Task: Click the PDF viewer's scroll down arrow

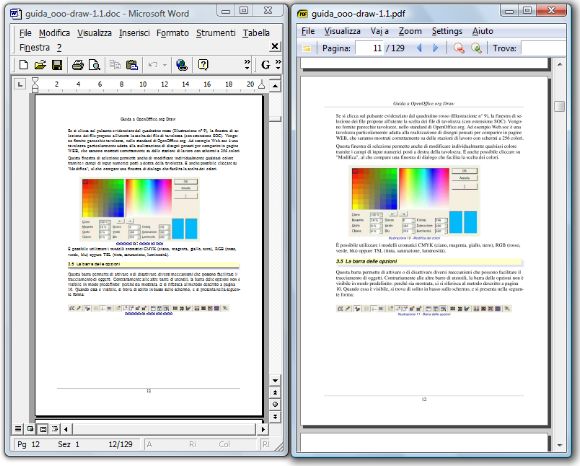Action: 560,445
